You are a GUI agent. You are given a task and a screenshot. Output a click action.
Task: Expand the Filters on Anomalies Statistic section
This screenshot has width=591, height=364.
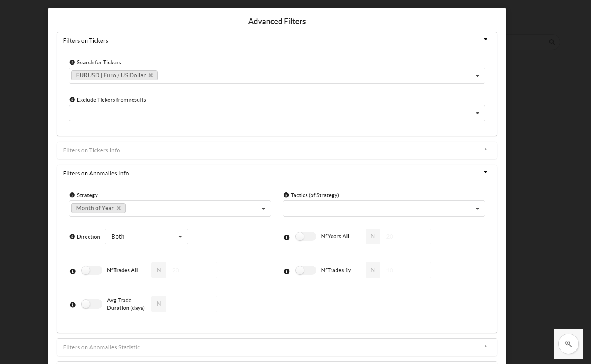click(277, 347)
